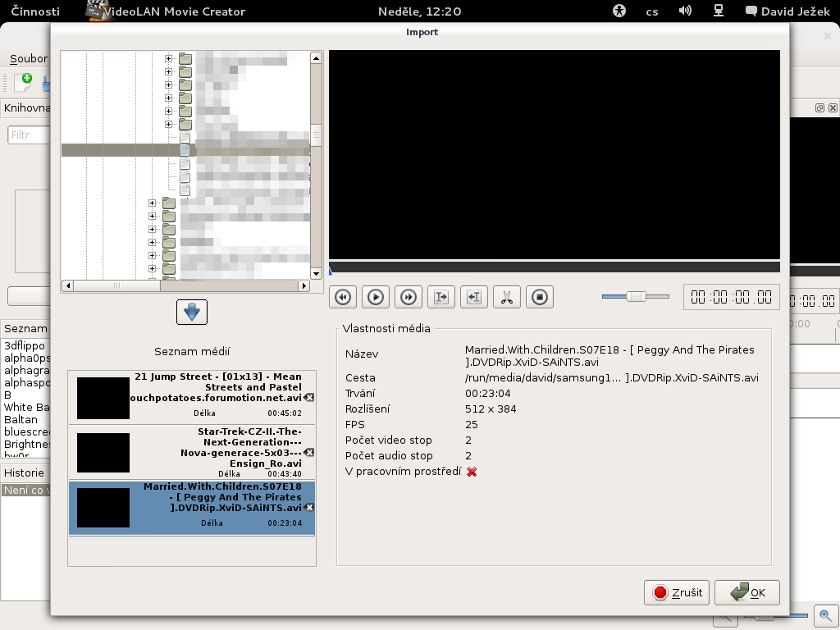The width and height of the screenshot is (840, 630).
Task: Click the new-project icon with green plus
Action: [x=23, y=82]
